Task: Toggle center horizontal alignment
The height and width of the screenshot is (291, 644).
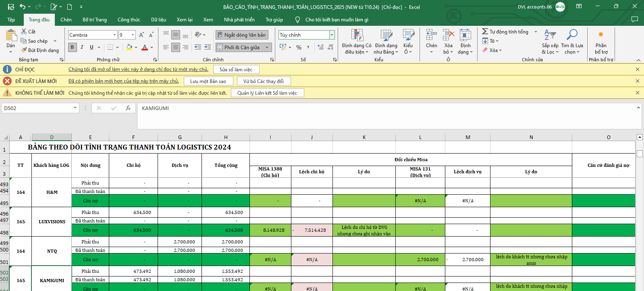Action: tap(176, 47)
